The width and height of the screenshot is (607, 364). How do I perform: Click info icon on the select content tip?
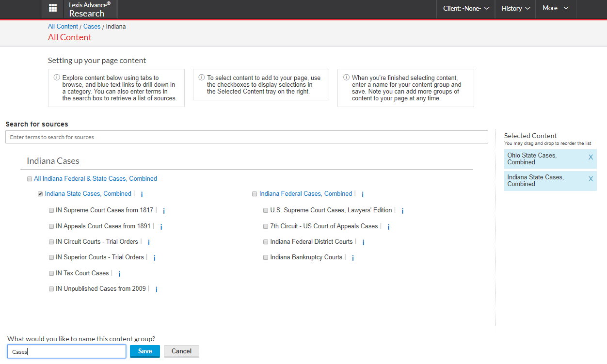[x=201, y=78]
